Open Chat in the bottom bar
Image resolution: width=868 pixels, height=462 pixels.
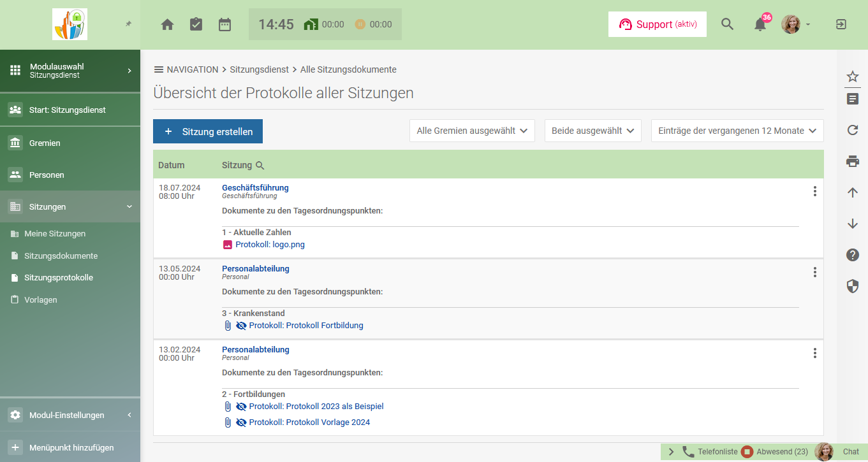(851, 452)
